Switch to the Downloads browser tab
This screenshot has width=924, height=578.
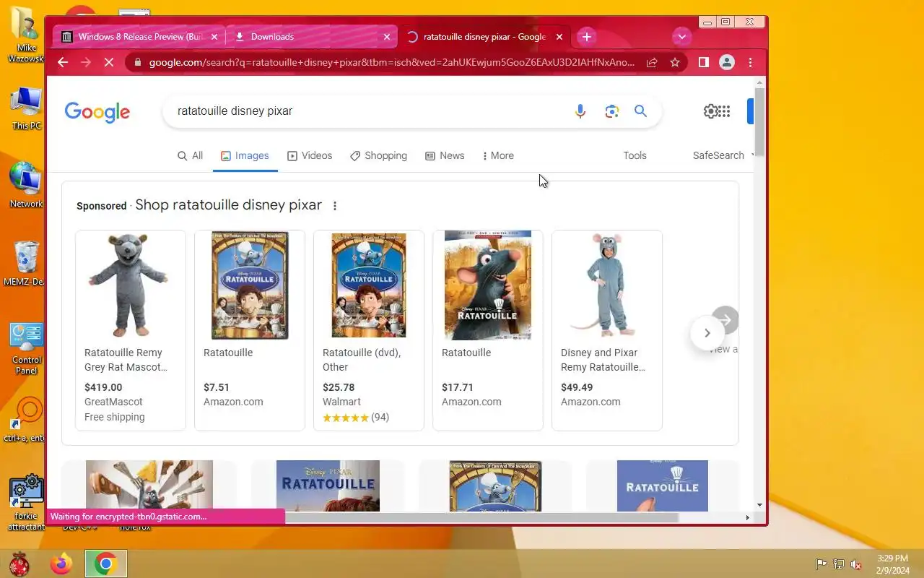point(311,37)
